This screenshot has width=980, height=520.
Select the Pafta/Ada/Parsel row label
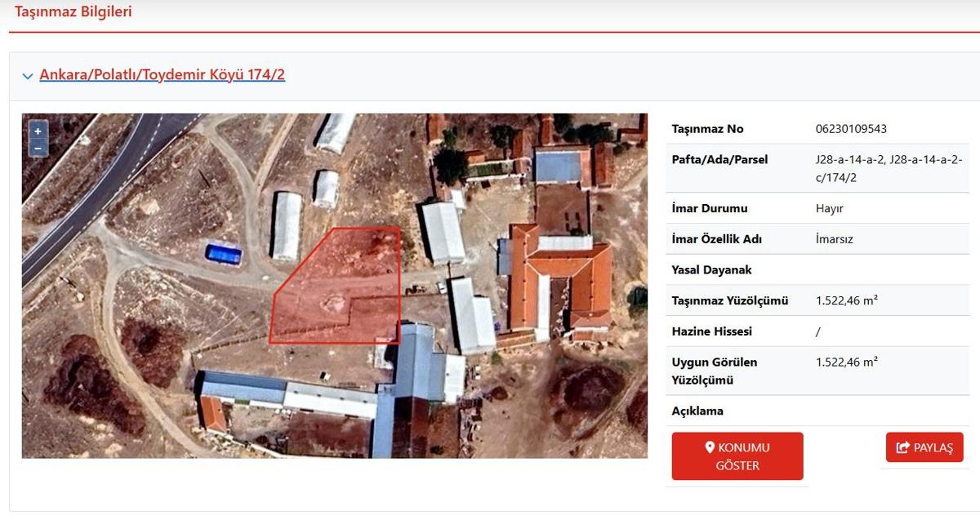[719, 159]
